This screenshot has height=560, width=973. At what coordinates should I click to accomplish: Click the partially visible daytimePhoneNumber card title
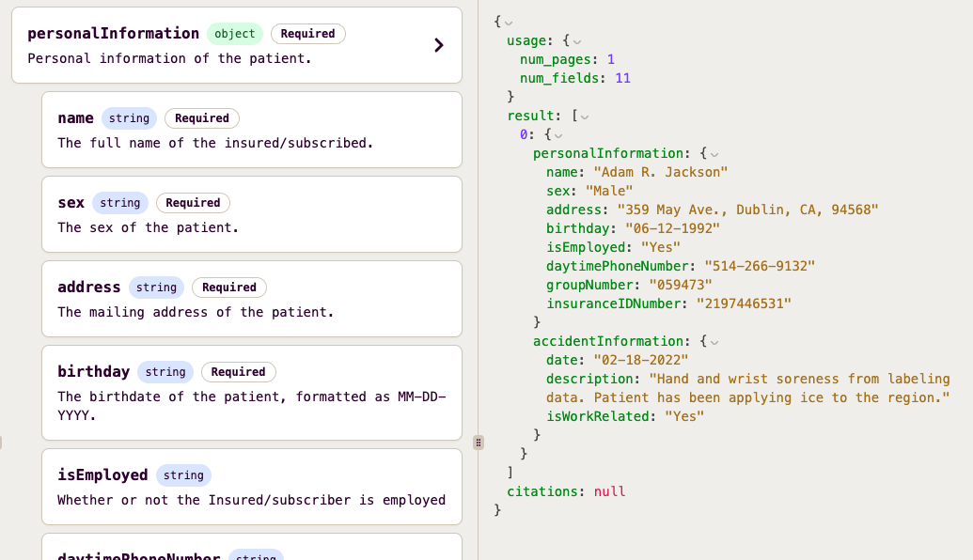click(139, 555)
